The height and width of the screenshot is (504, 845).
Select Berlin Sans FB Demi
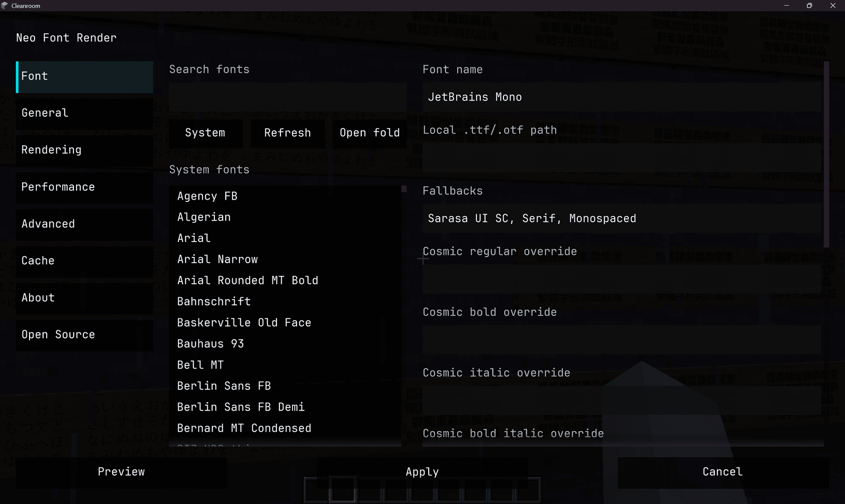coord(285,407)
